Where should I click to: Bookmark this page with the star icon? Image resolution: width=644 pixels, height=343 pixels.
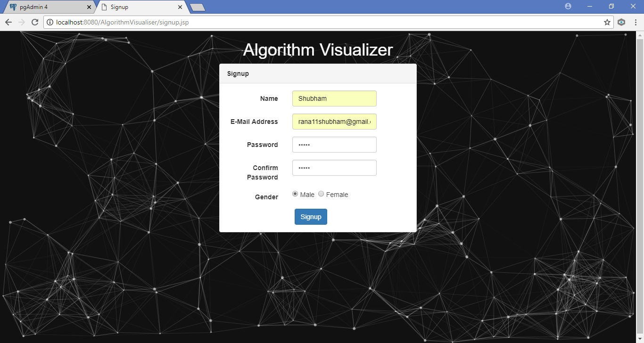607,22
